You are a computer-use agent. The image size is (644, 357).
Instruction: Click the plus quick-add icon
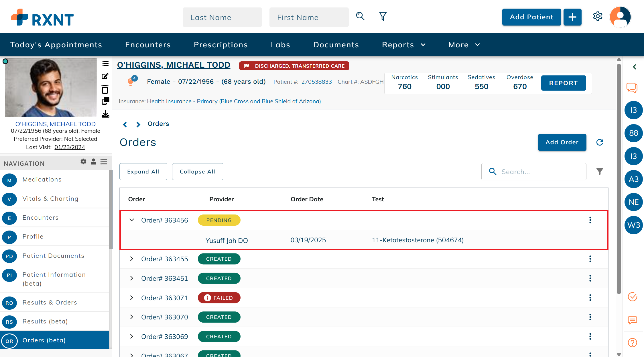(572, 17)
